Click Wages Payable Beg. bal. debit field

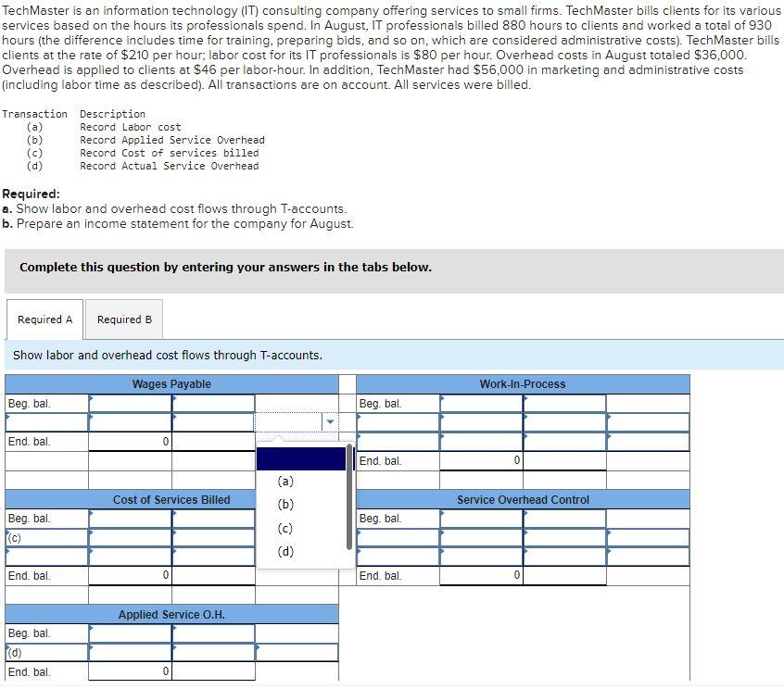tap(130, 403)
